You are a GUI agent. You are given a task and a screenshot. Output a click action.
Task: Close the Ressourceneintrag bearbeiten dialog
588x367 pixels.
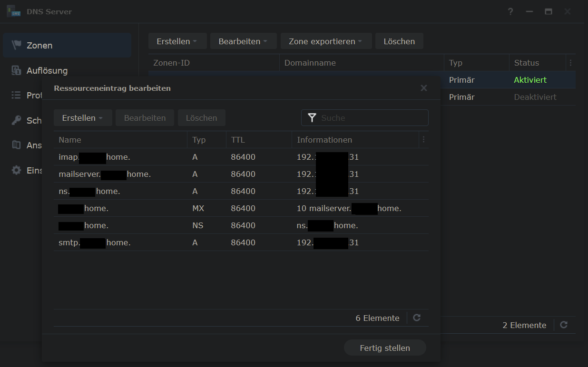tap(424, 88)
